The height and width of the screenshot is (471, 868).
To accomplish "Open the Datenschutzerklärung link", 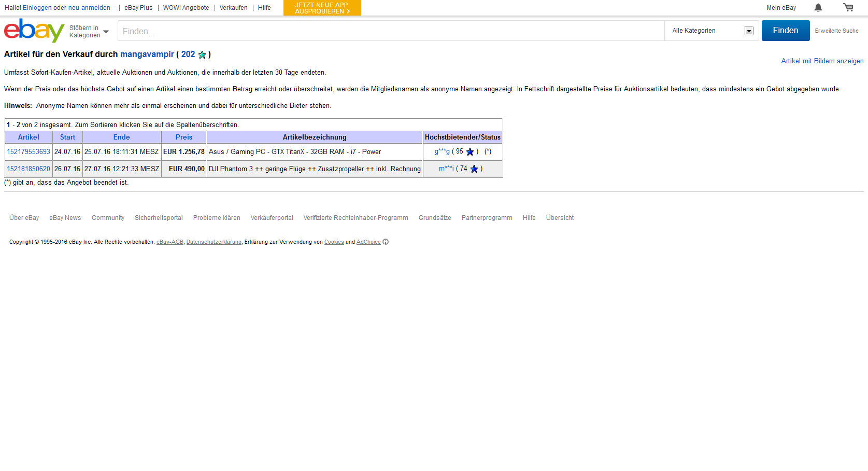I will pyautogui.click(x=214, y=242).
